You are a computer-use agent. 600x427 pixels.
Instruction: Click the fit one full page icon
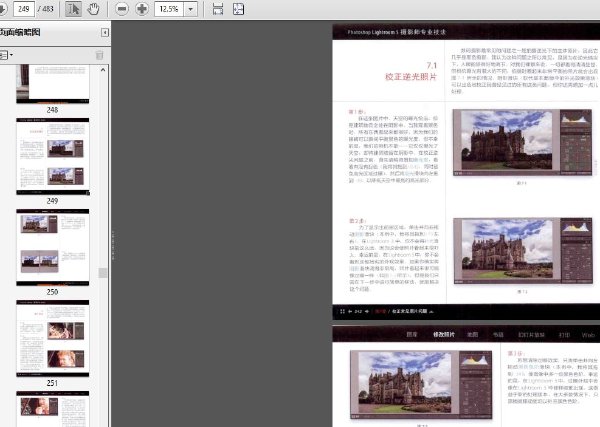pyautogui.click(x=238, y=9)
